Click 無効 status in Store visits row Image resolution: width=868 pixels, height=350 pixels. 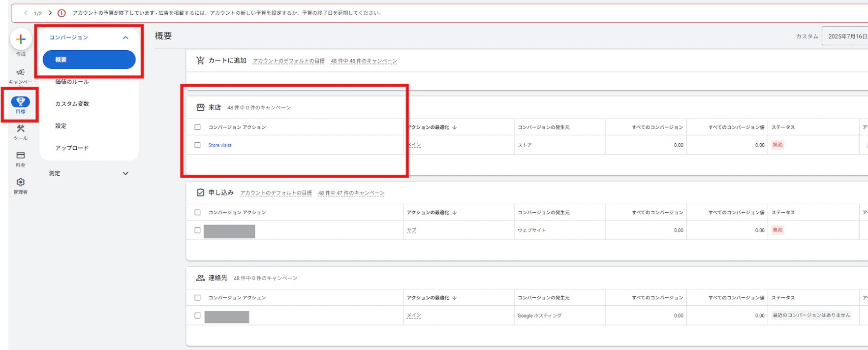pos(777,145)
